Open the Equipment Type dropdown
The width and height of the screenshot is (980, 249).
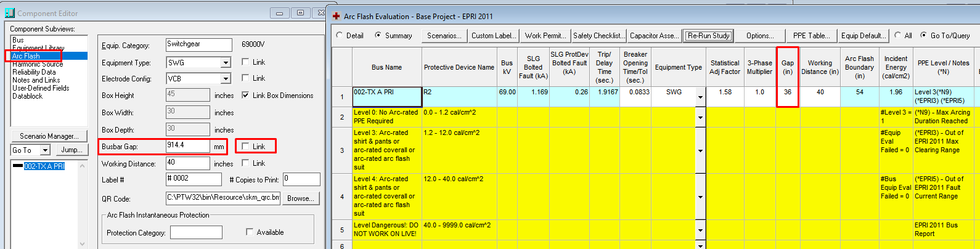(x=226, y=63)
